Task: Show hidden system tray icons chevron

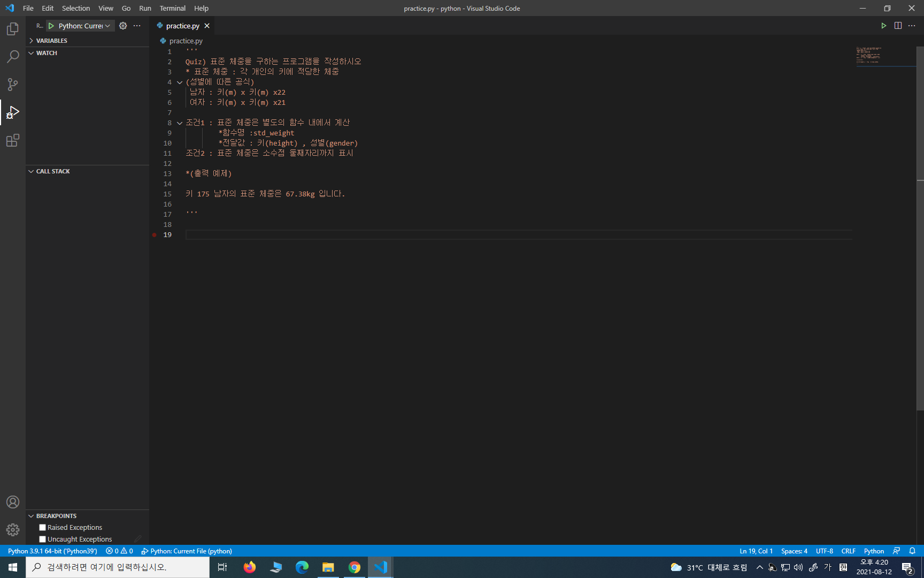Action: (x=759, y=567)
